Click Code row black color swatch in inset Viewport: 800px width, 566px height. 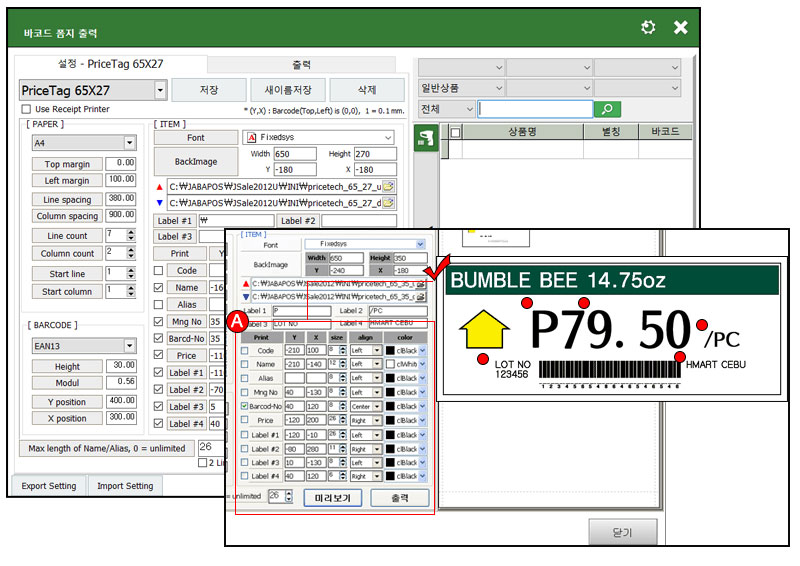pyautogui.click(x=390, y=351)
